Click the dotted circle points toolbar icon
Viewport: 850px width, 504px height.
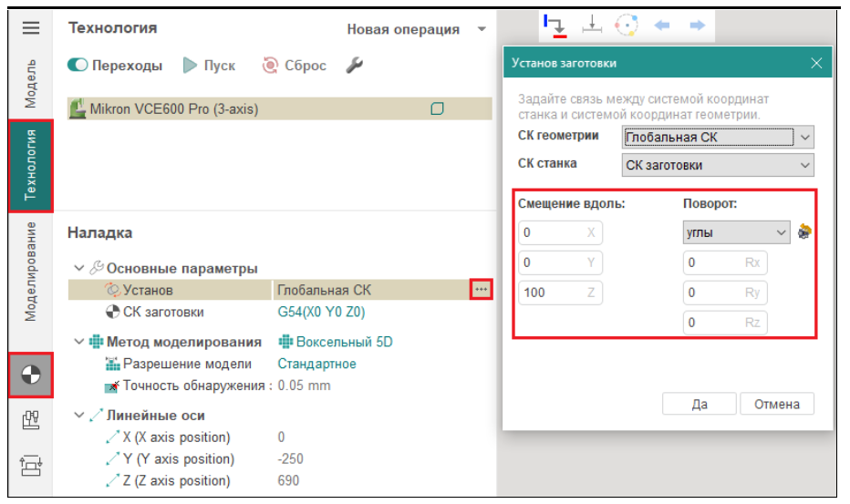627,26
